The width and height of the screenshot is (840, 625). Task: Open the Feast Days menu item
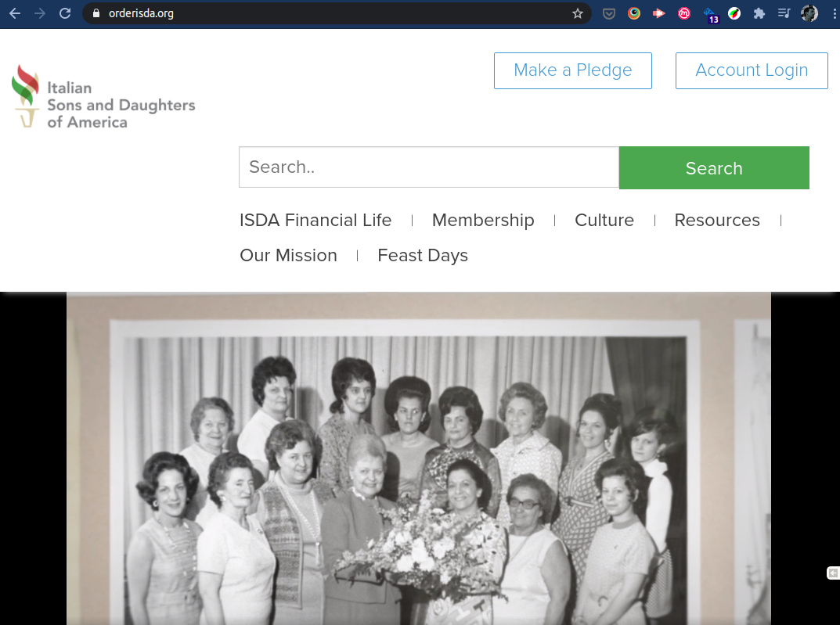423,255
